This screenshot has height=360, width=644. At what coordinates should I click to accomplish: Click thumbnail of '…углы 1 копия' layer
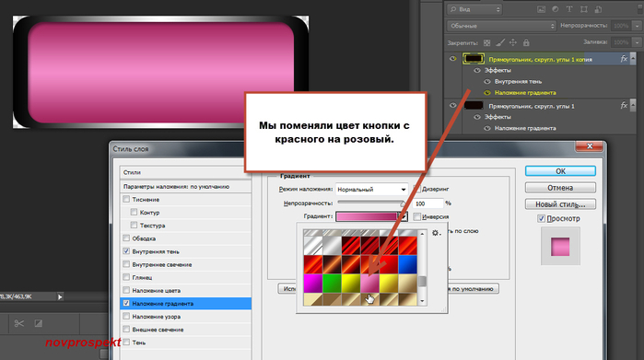click(474, 59)
